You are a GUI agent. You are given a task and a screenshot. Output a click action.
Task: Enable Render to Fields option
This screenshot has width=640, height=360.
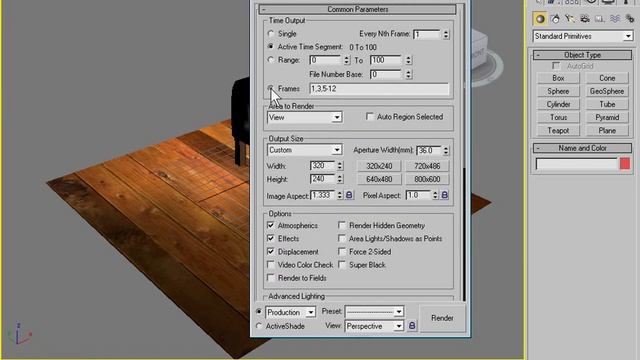pos(271,278)
